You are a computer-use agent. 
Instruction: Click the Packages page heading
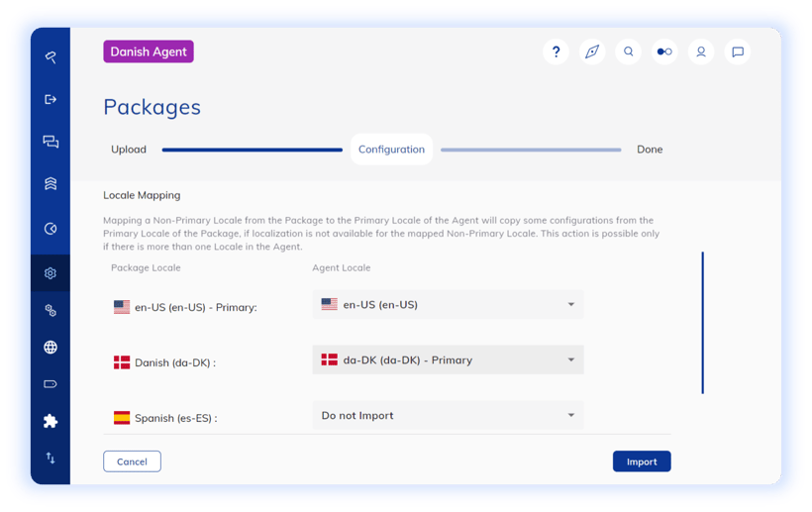[152, 107]
